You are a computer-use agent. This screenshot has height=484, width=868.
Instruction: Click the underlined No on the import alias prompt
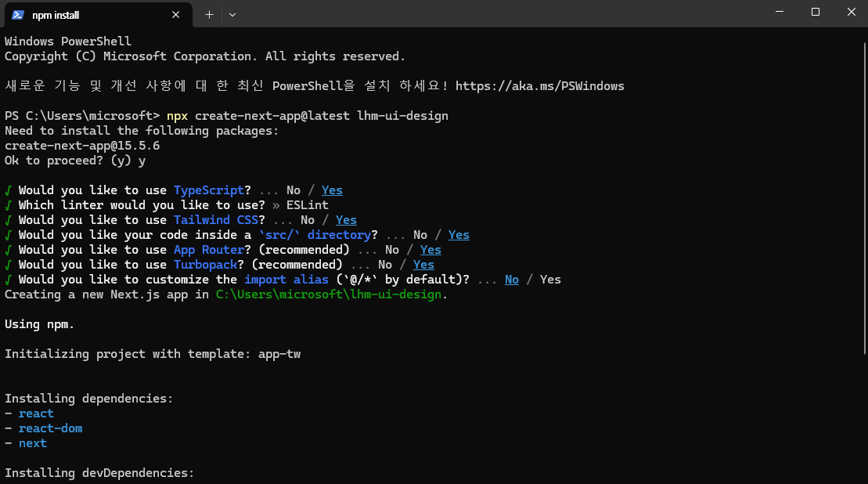tap(512, 280)
